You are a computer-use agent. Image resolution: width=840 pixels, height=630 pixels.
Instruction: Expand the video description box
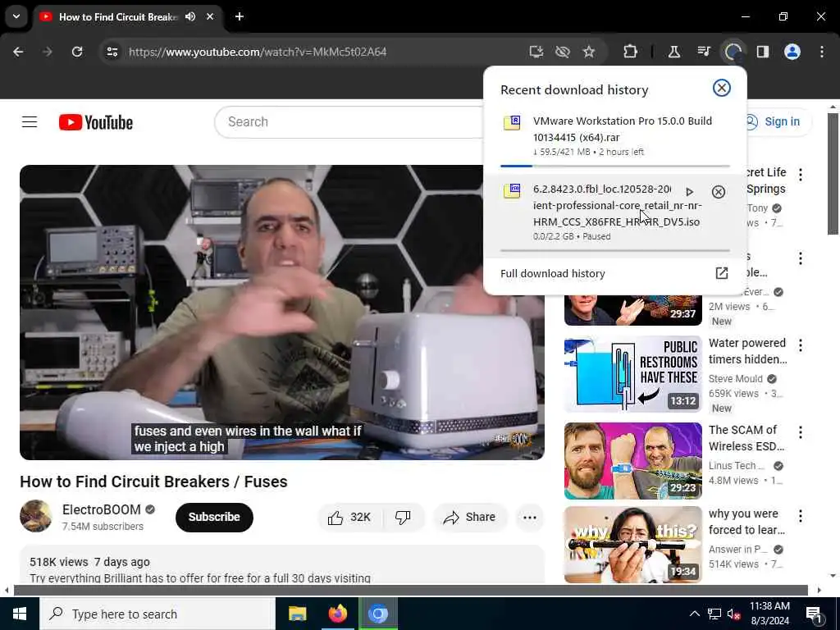[x=282, y=565]
